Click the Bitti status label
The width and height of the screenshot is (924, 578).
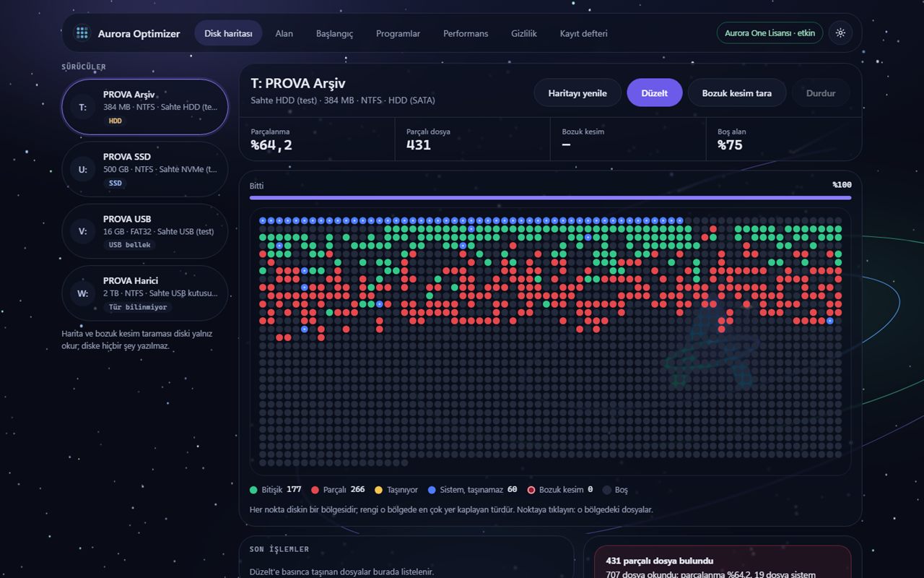click(x=257, y=186)
